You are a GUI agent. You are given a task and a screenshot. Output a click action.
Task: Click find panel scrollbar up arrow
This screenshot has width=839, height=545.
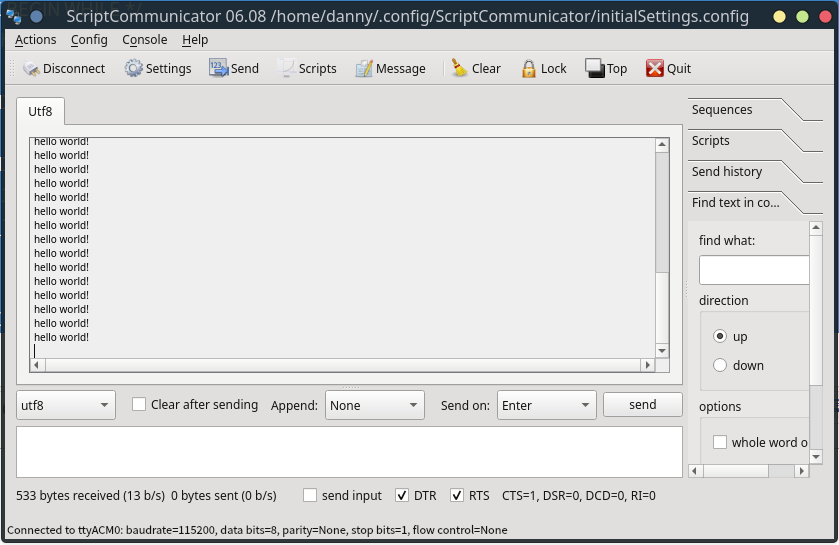pyautogui.click(x=815, y=228)
